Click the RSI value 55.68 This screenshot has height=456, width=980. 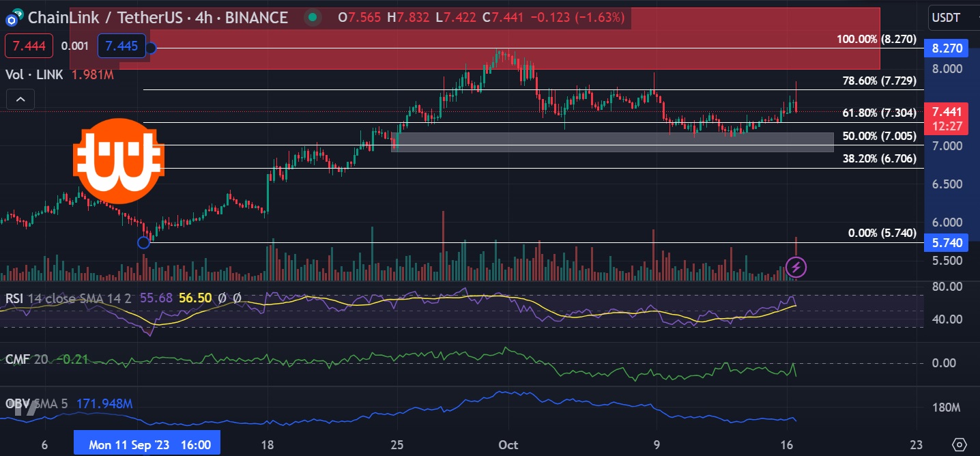coord(157,298)
